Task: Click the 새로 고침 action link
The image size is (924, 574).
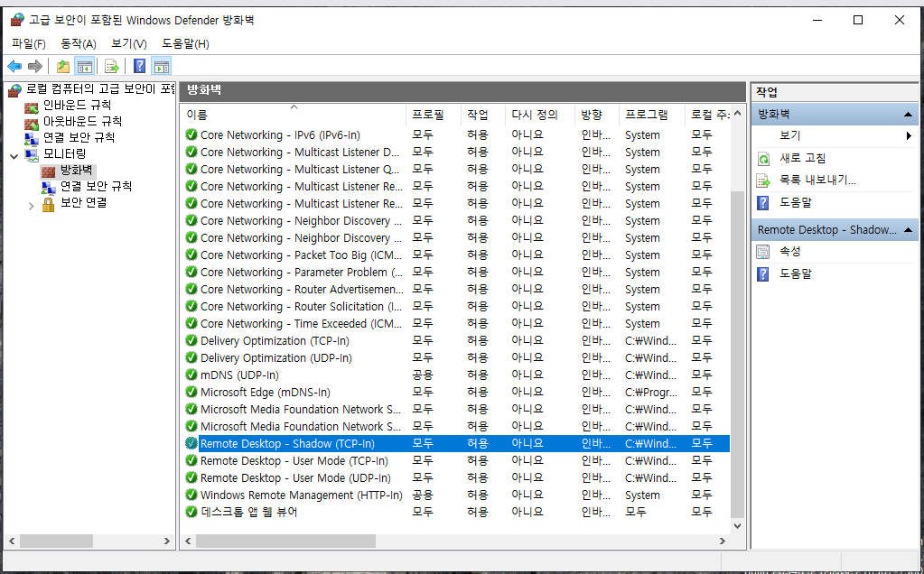Action: point(803,159)
